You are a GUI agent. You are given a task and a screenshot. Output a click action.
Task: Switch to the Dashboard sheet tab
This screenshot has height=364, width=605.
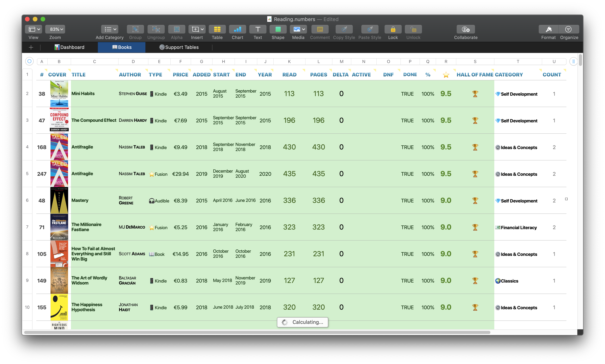69,47
